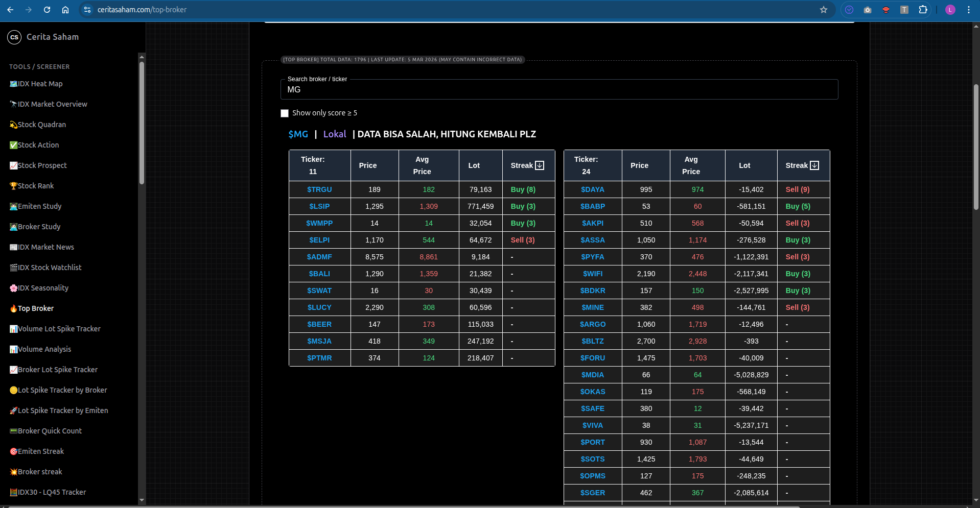Enable the Show only score ≥ 5 checkbox
This screenshot has width=980, height=508.
285,113
